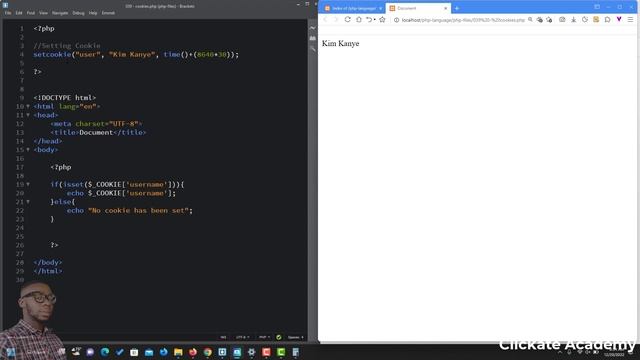Click the purple V extension icon
This screenshot has height=360, width=640.
pyautogui.click(x=619, y=20)
